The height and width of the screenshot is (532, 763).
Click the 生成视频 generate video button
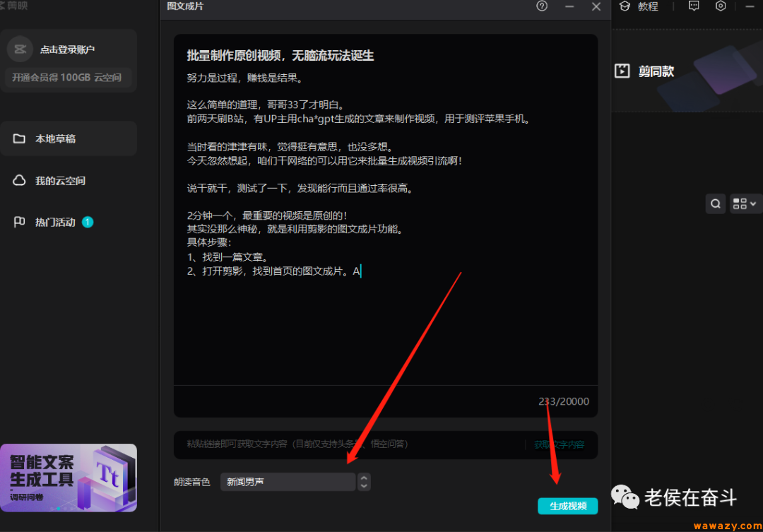click(567, 506)
